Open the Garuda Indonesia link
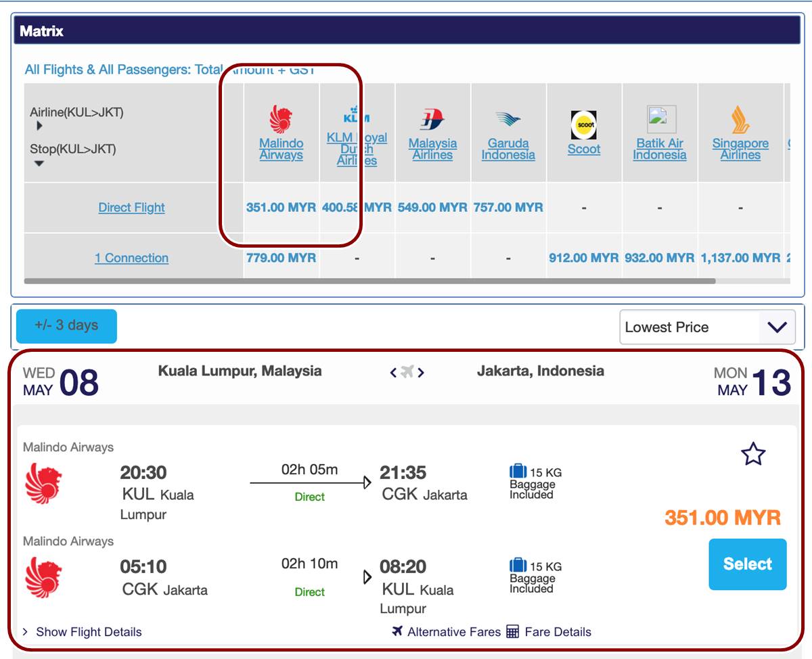Screen dimensions: 812x659 (508, 149)
